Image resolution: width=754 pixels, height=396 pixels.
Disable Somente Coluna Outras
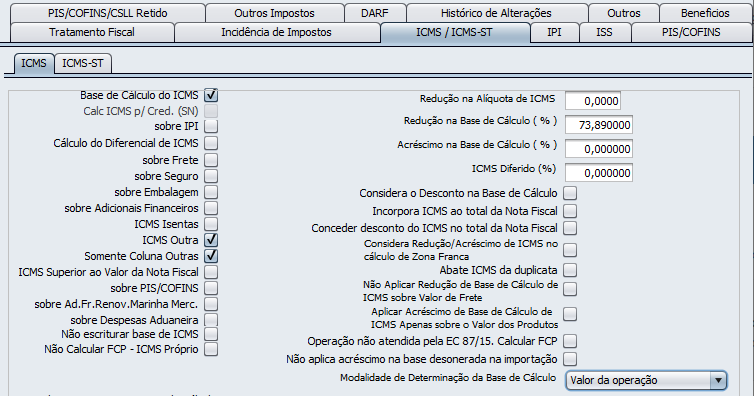pyautogui.click(x=211, y=256)
